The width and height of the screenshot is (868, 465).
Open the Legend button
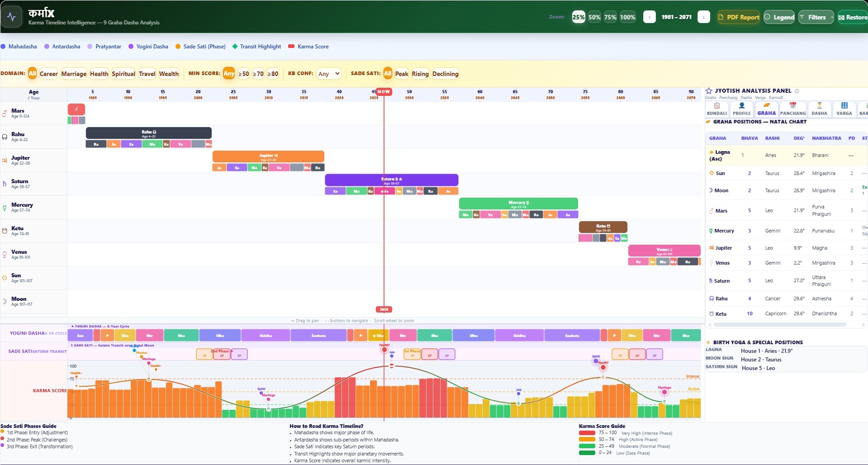pyautogui.click(x=779, y=17)
